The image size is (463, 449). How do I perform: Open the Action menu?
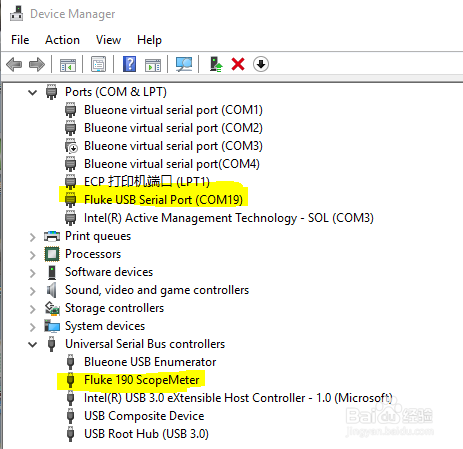[62, 40]
